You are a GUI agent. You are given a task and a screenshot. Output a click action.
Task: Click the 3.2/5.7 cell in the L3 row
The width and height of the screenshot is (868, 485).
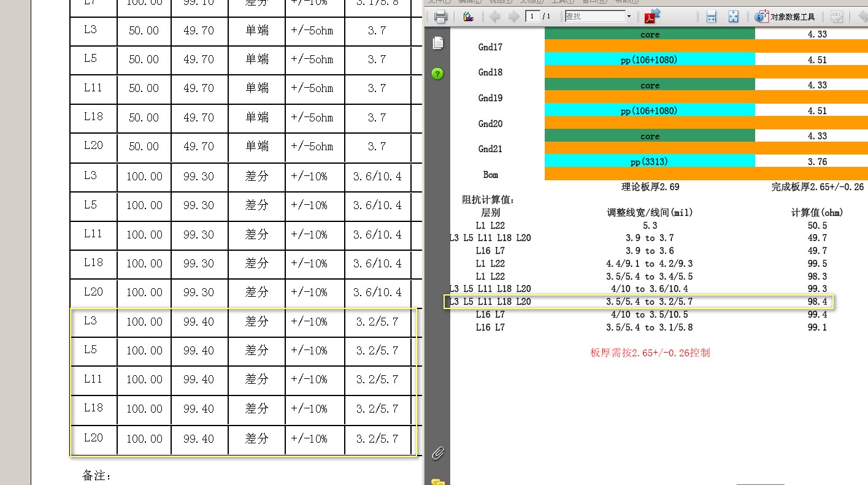pos(377,321)
